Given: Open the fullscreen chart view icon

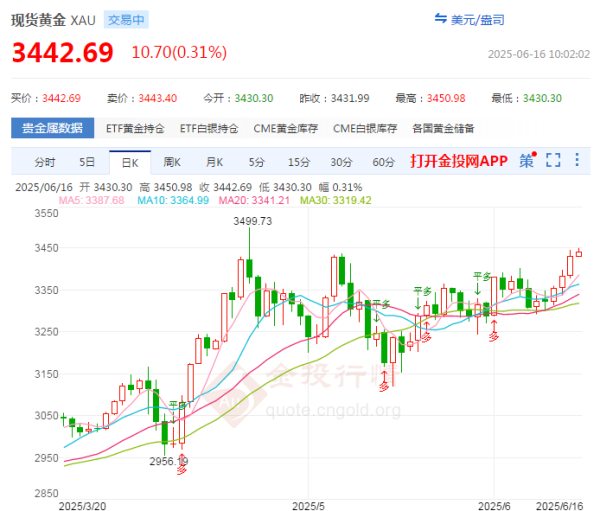Looking at the screenshot, I should coord(553,160).
